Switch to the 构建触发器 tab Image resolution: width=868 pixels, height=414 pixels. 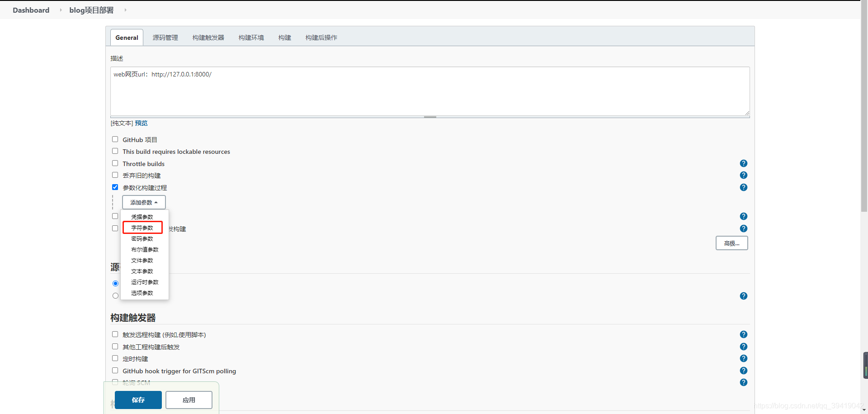pyautogui.click(x=208, y=38)
